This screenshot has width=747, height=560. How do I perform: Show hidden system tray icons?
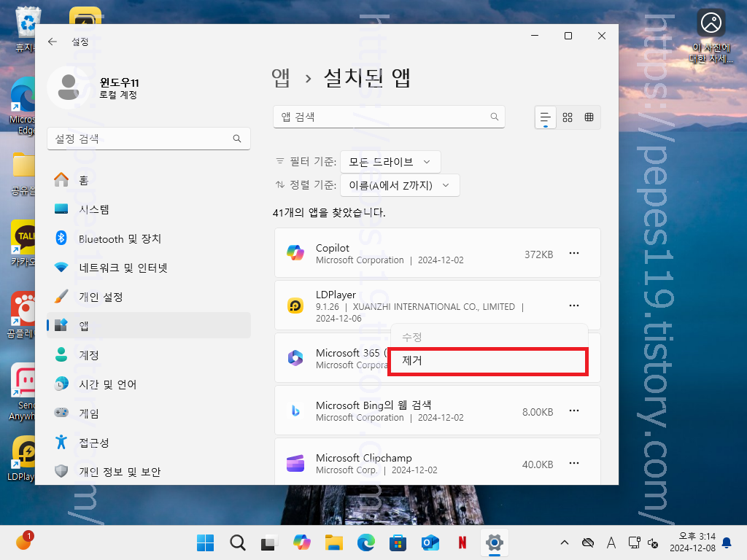tap(565, 542)
